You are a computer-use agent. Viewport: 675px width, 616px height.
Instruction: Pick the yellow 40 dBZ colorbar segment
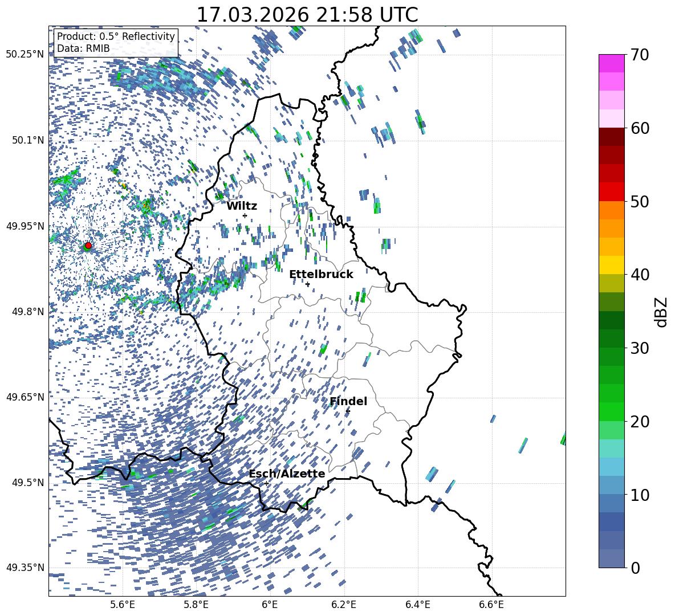coord(611,265)
